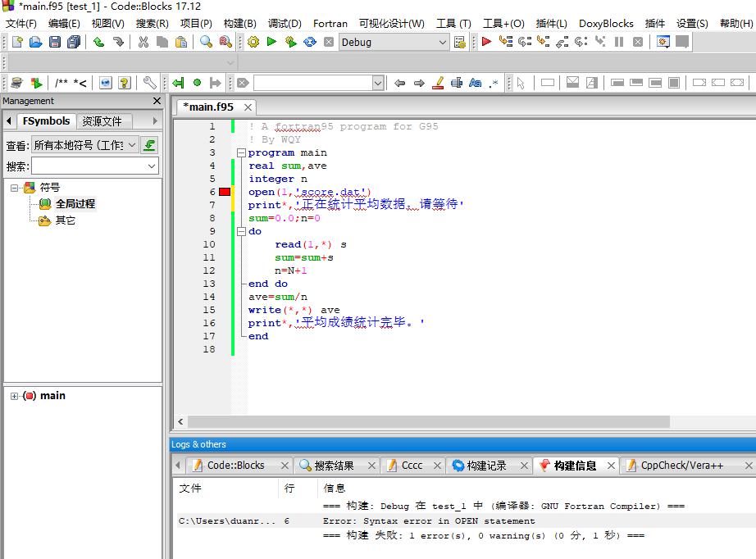Open the Debug build target dropdown
This screenshot has width=756, height=559.
click(443, 42)
